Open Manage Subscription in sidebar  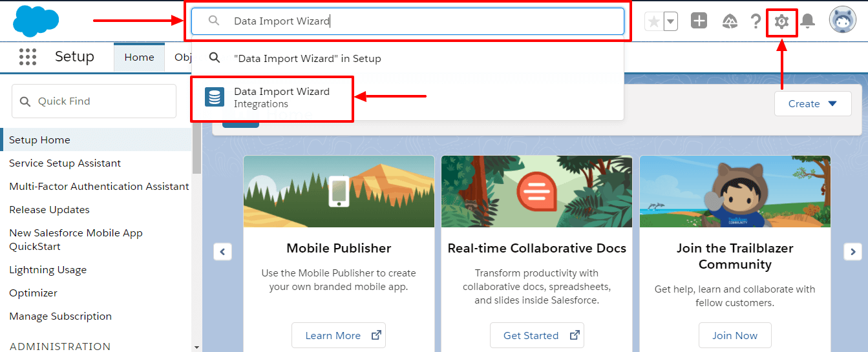click(61, 316)
